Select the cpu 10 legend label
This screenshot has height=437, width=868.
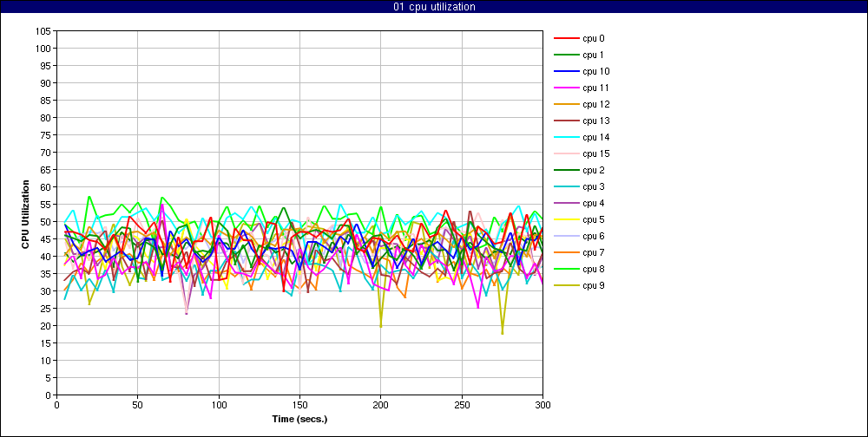pos(595,71)
